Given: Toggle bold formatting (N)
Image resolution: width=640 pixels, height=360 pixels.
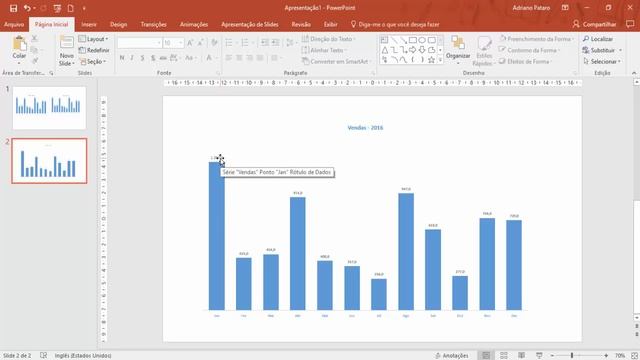Looking at the screenshot, I should click(122, 58).
